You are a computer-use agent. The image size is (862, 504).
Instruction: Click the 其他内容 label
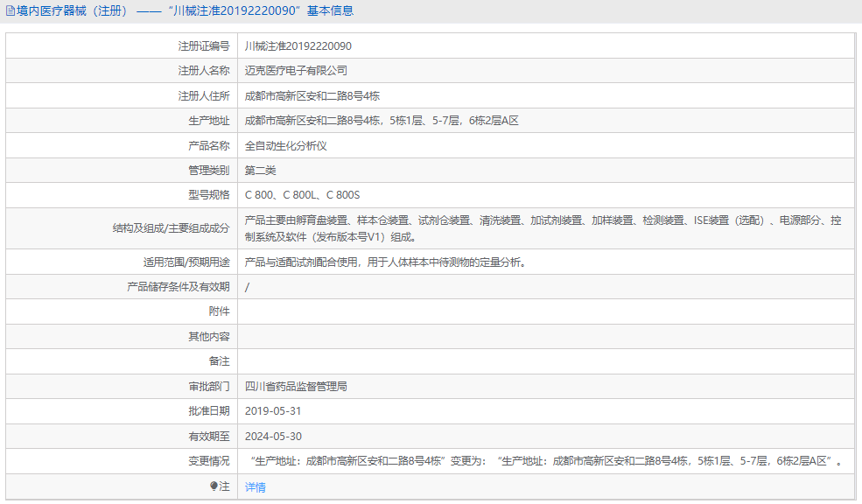(209, 336)
